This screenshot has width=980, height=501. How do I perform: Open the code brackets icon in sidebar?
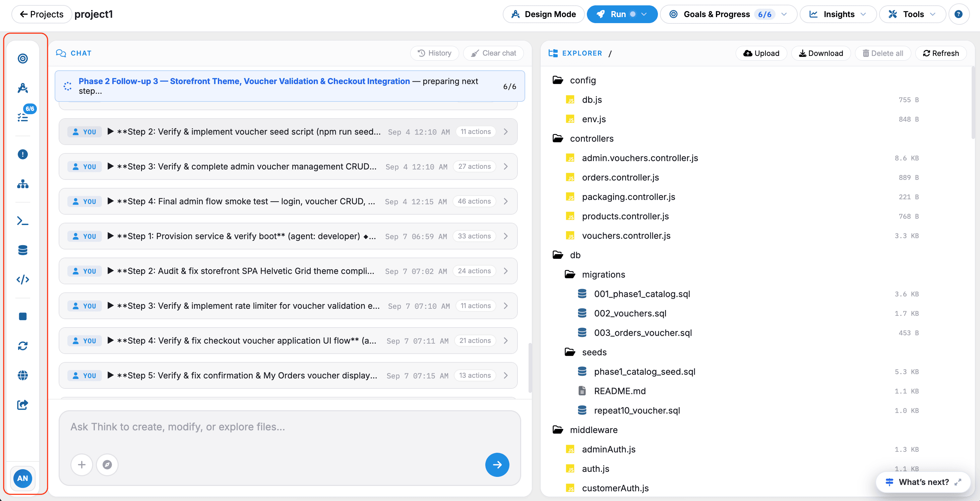pyautogui.click(x=23, y=279)
